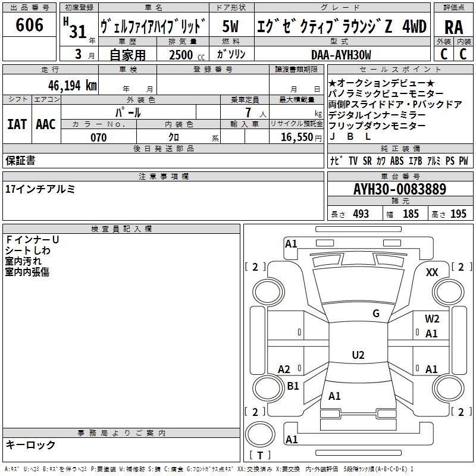Click the exterior grade C under 外装

coord(444,54)
